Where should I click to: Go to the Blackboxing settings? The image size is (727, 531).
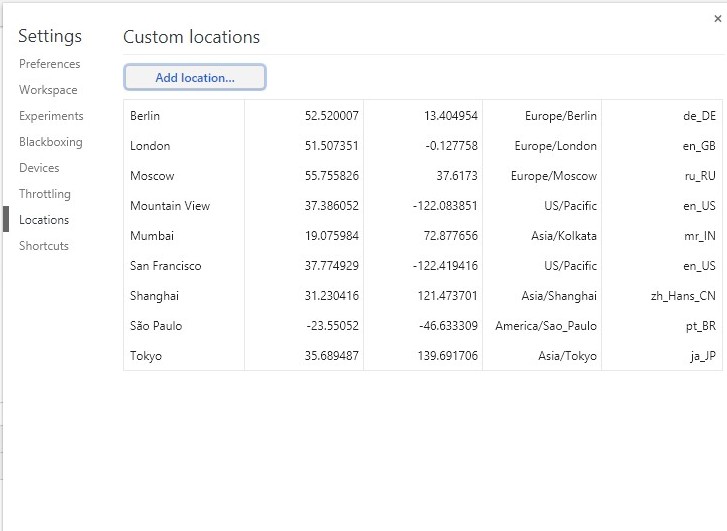[50, 142]
